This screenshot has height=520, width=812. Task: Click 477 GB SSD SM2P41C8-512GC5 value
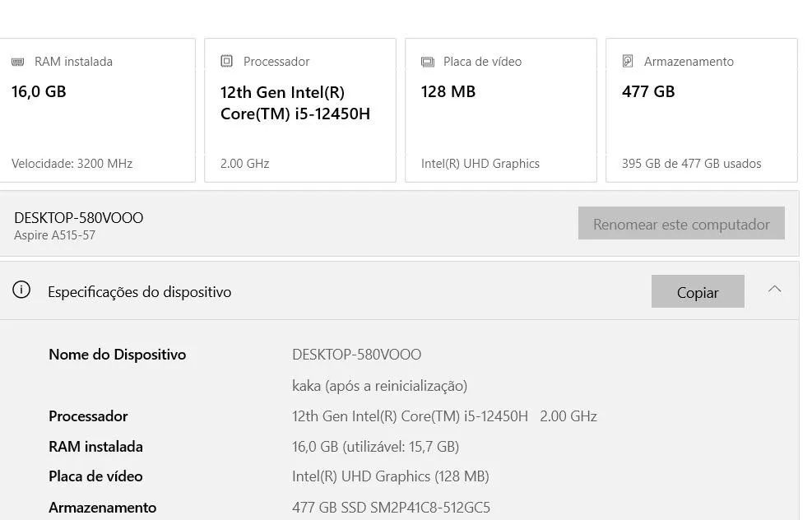point(391,508)
